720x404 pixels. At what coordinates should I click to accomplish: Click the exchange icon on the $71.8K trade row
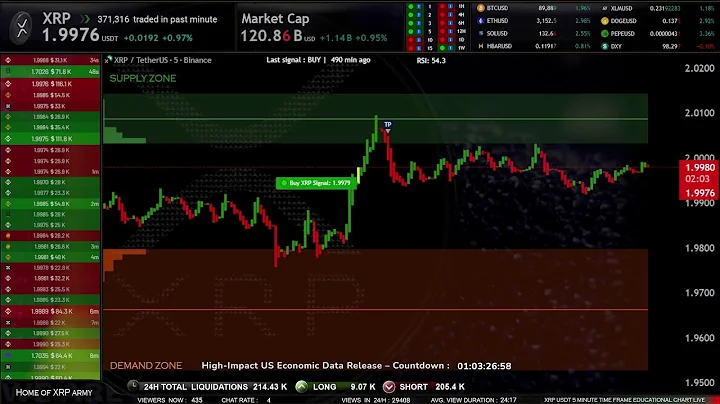tap(8, 72)
